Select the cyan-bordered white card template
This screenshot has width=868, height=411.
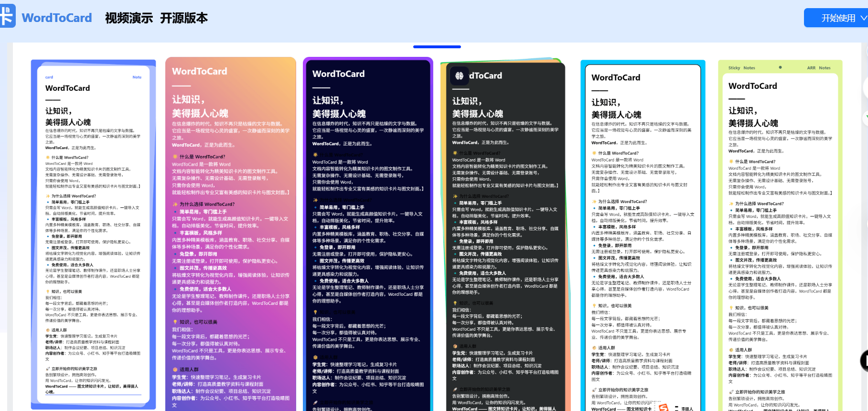click(x=643, y=234)
